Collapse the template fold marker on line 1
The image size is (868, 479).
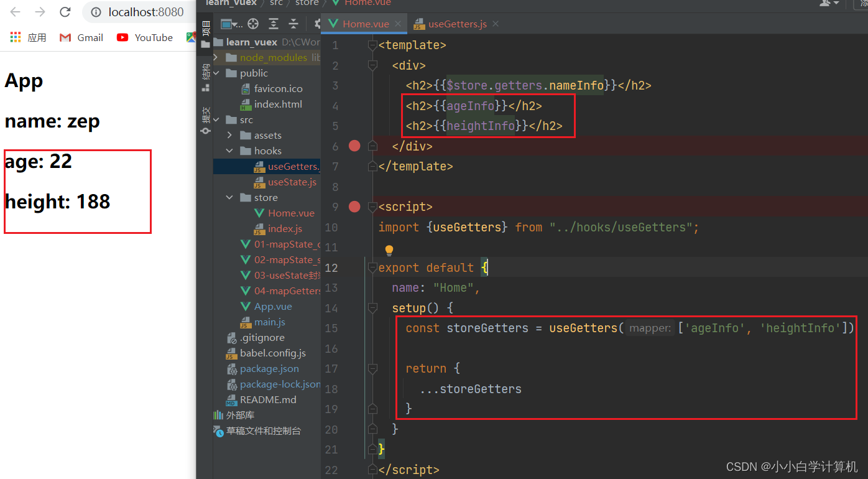coord(372,45)
